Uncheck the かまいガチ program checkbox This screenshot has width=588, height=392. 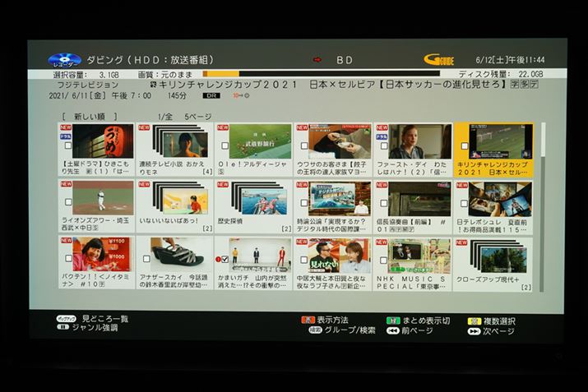[224, 259]
